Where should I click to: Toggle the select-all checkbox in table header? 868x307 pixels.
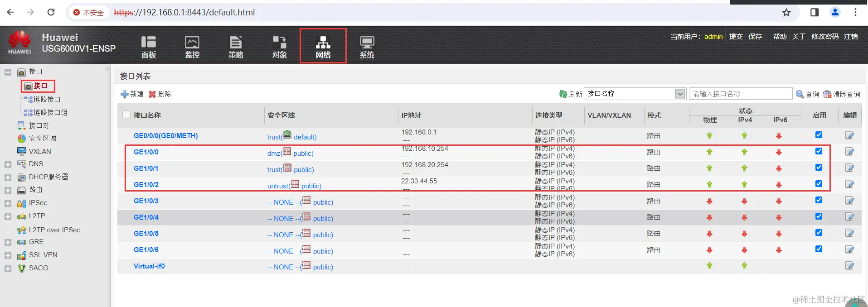coord(126,115)
